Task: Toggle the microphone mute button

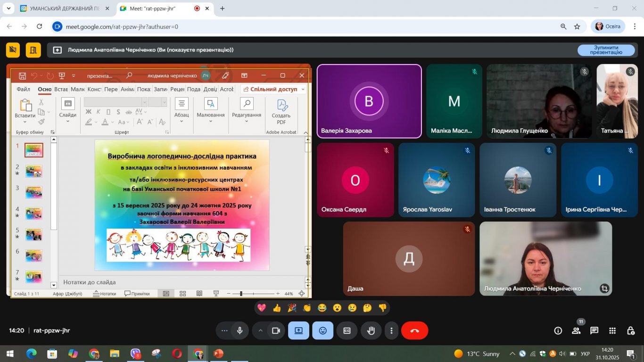Action: (239, 331)
